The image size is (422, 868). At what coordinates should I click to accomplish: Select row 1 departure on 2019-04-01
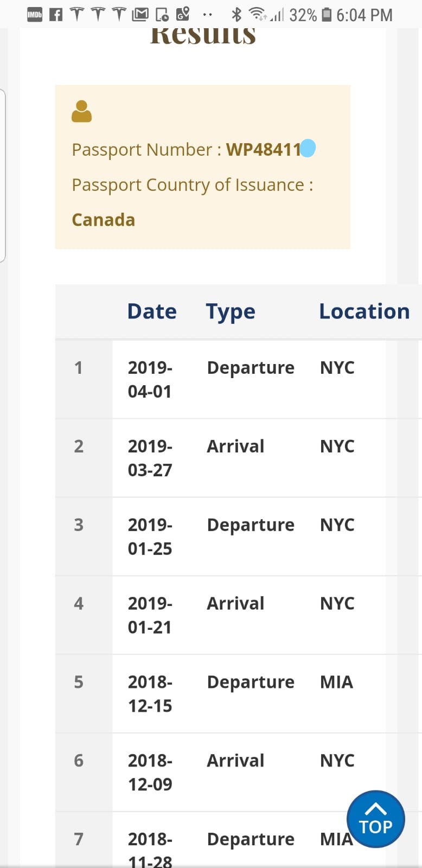(239, 379)
